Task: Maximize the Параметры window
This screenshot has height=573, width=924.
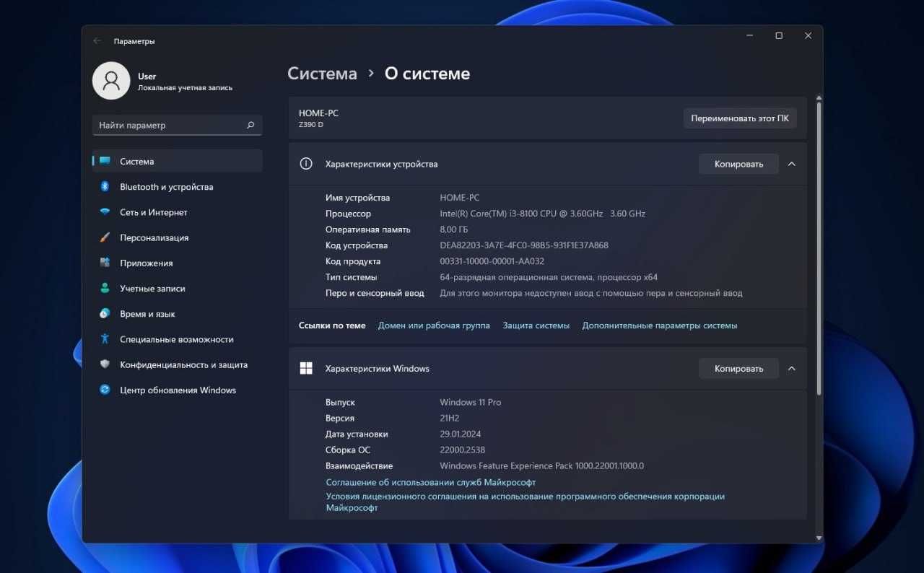Action: pos(779,36)
